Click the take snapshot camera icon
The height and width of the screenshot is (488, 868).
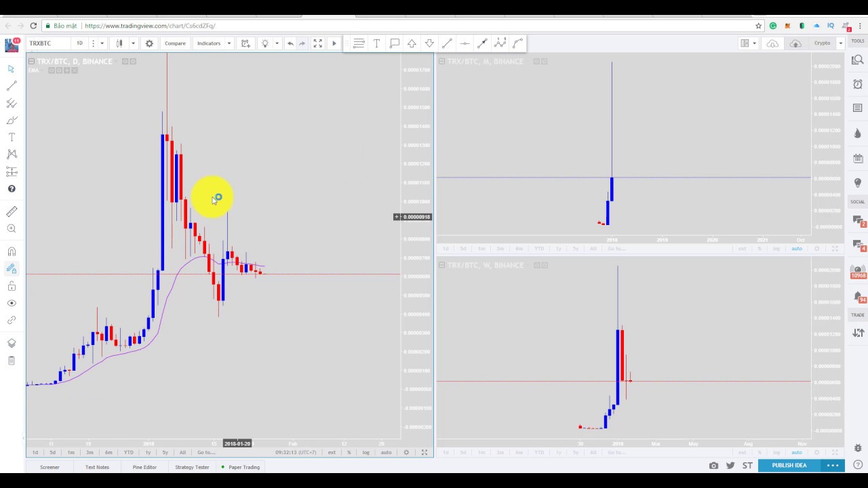click(x=713, y=466)
